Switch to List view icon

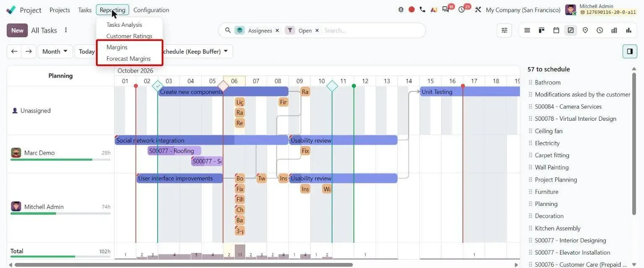coord(527,30)
